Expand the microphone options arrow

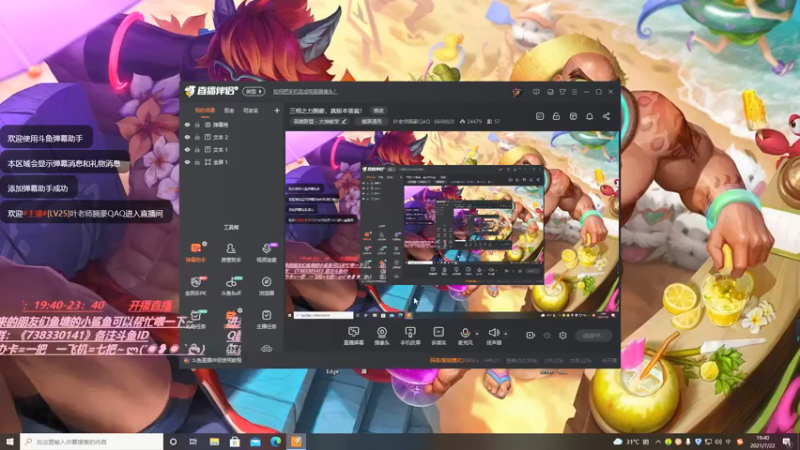pos(477,334)
